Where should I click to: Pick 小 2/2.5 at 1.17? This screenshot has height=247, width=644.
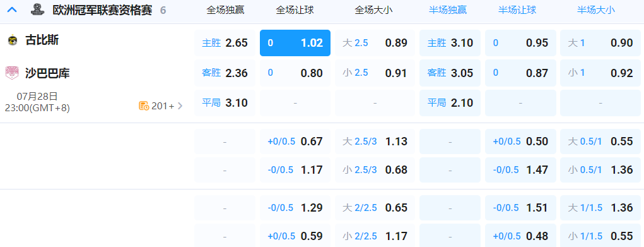[375, 236]
